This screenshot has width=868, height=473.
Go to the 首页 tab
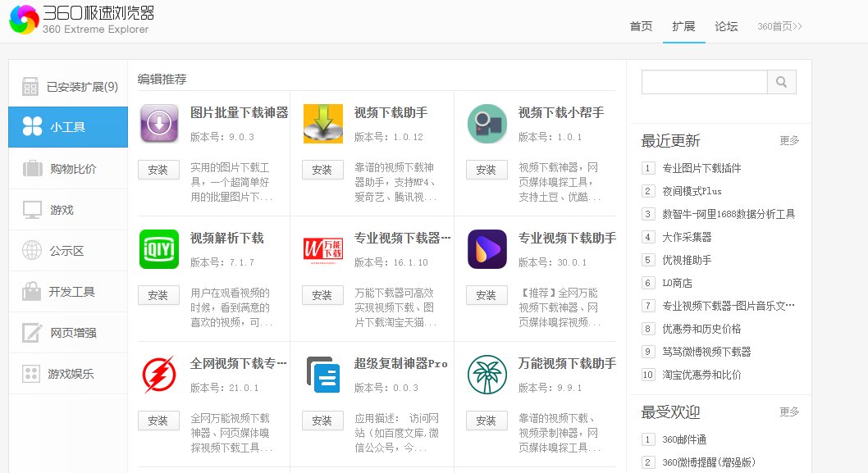[641, 26]
